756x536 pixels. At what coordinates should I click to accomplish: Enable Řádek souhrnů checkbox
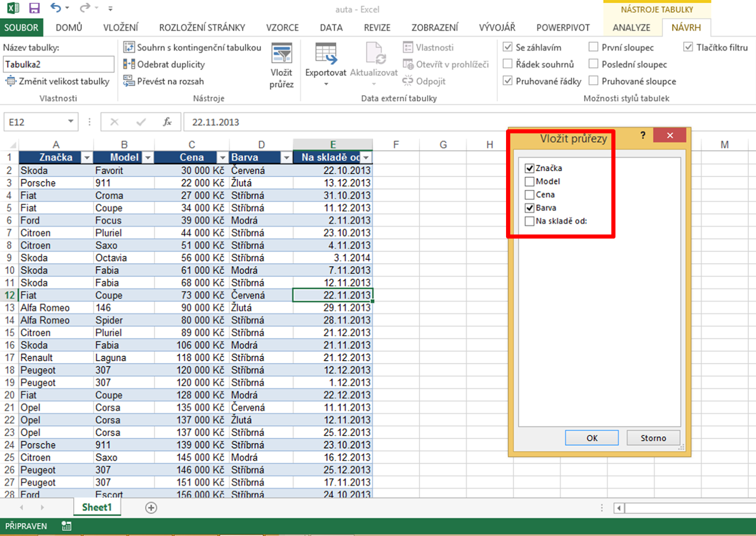tap(508, 64)
